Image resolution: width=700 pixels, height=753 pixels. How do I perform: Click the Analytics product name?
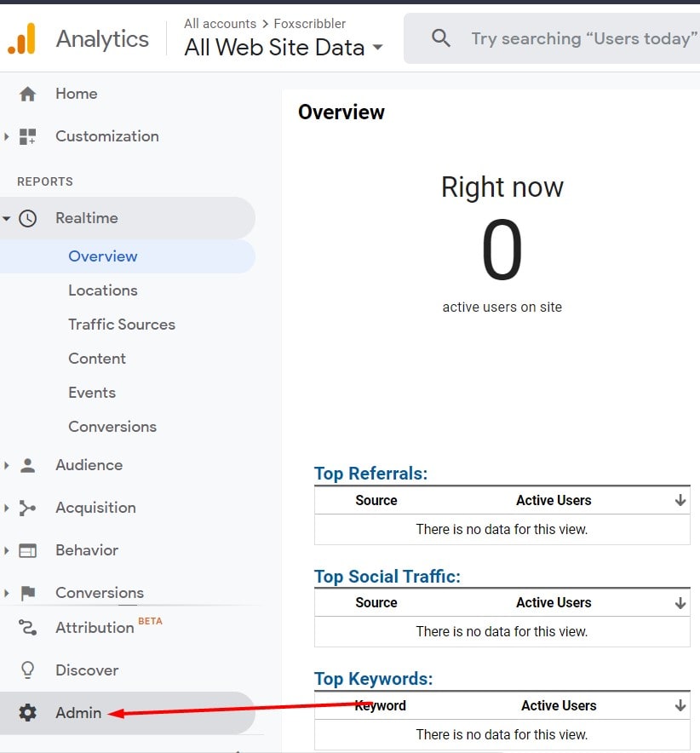click(x=102, y=39)
